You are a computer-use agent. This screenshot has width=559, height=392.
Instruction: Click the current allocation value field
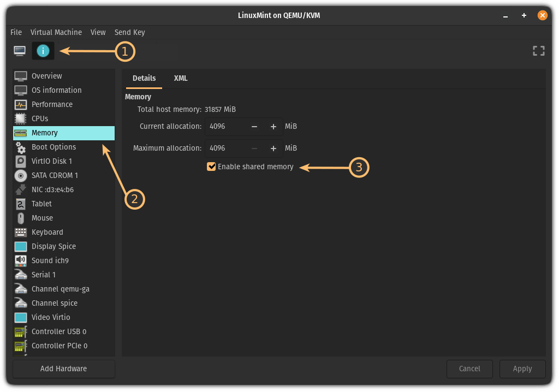(x=225, y=127)
